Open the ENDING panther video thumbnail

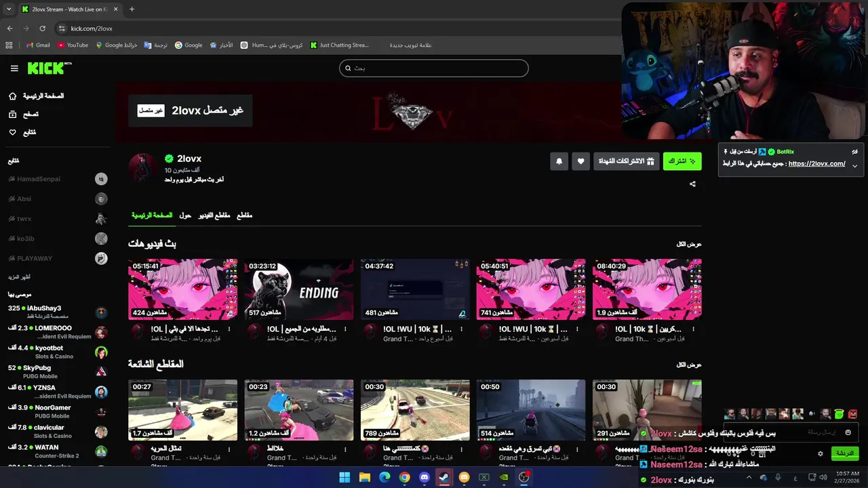pos(299,289)
